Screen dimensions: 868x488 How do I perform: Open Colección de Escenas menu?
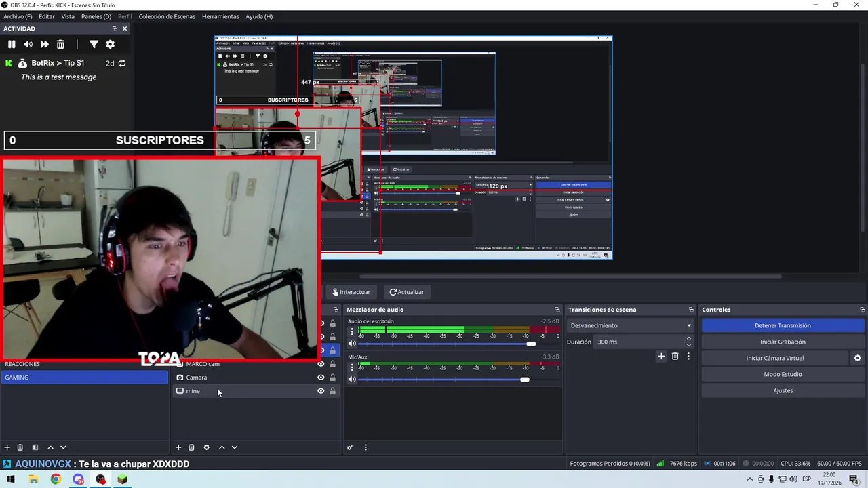tap(167, 16)
